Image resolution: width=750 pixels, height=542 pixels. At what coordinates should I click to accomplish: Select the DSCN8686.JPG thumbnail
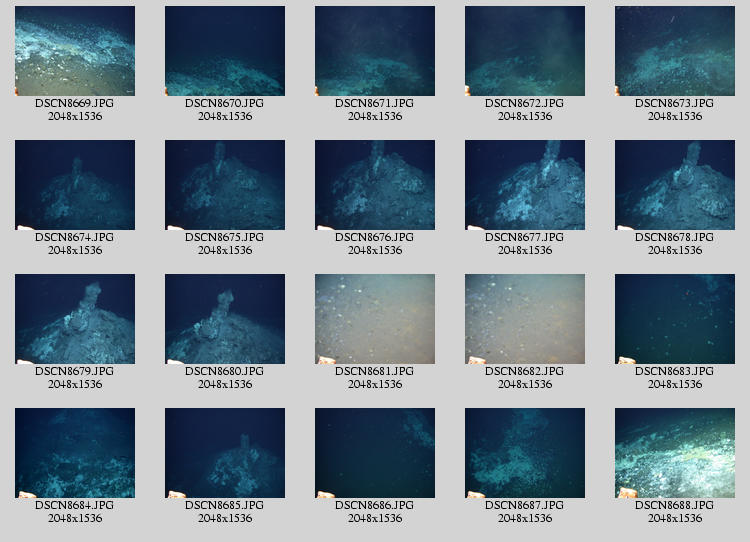tap(375, 453)
